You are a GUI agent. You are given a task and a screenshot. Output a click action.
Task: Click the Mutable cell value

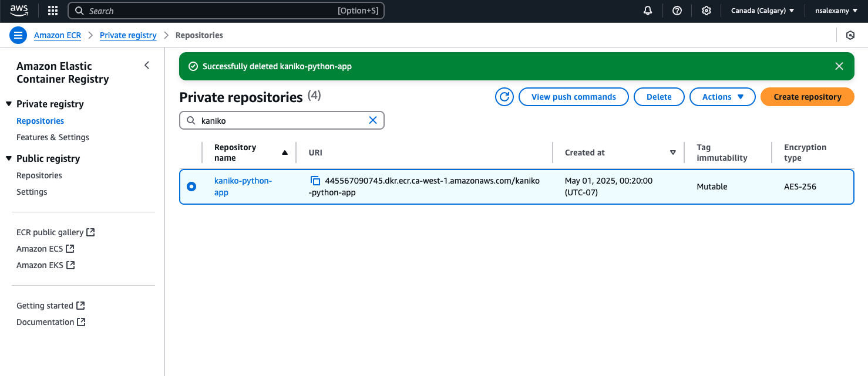coord(712,187)
